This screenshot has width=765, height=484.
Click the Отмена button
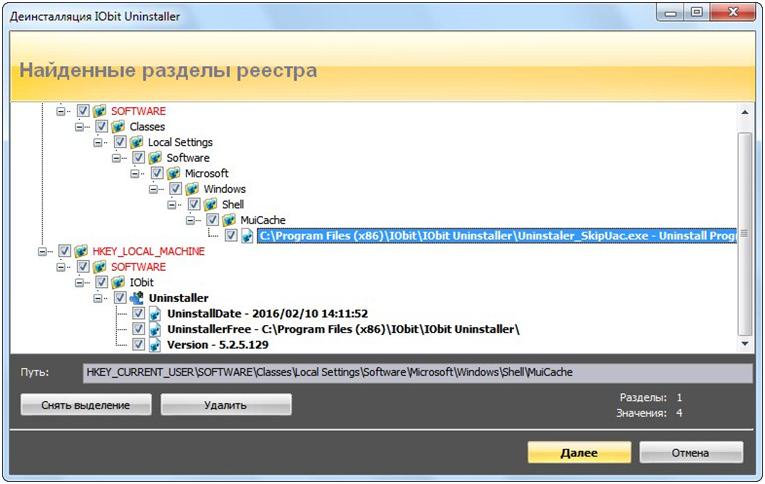pyautogui.click(x=691, y=453)
